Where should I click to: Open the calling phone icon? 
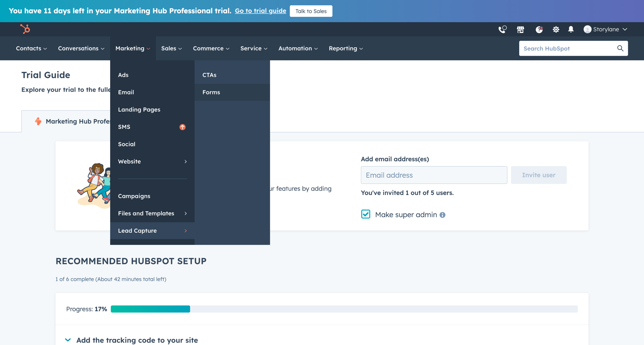click(502, 29)
